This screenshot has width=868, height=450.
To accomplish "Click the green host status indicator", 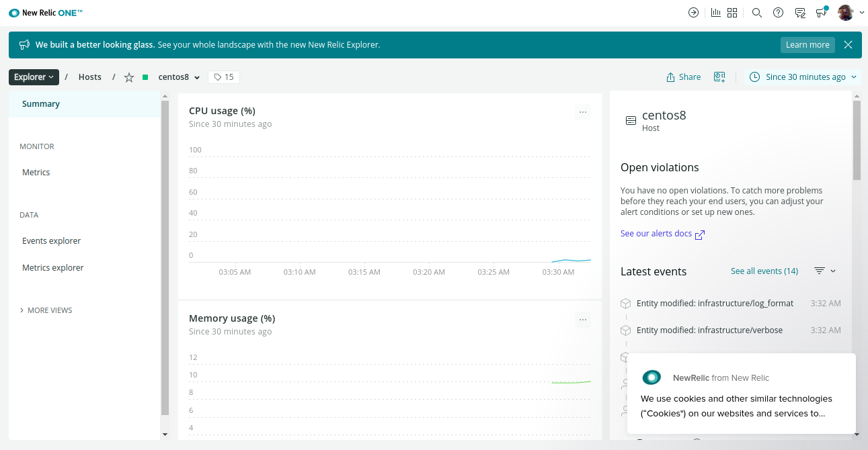I will (145, 77).
